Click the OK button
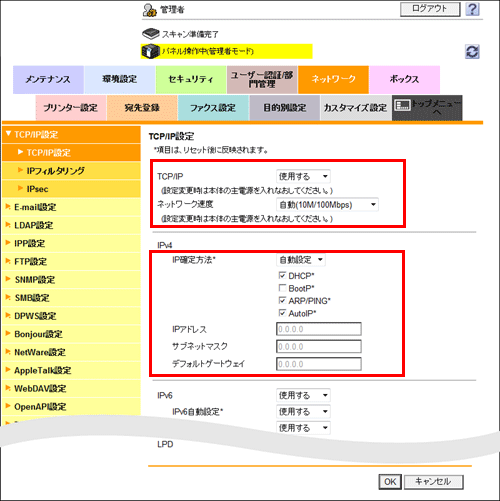500x501 pixels. 390,482
